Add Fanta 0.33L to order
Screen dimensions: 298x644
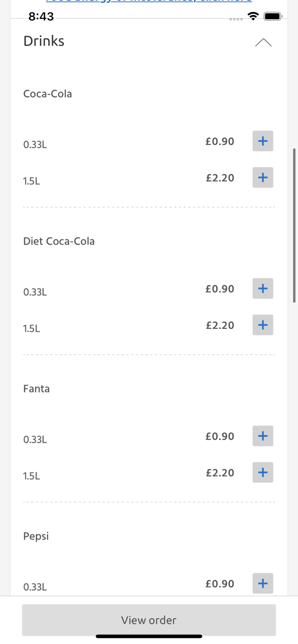(x=263, y=436)
